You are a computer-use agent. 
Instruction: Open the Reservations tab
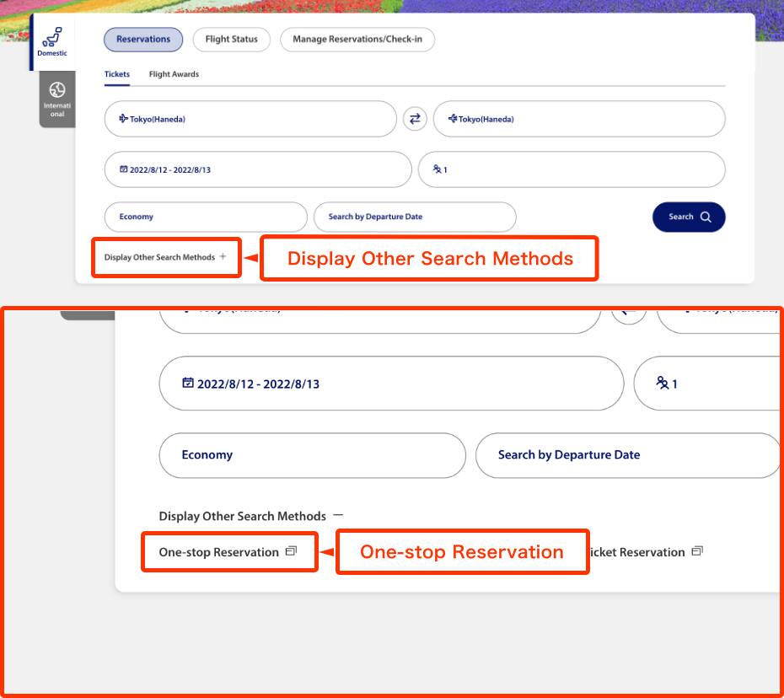tap(142, 40)
